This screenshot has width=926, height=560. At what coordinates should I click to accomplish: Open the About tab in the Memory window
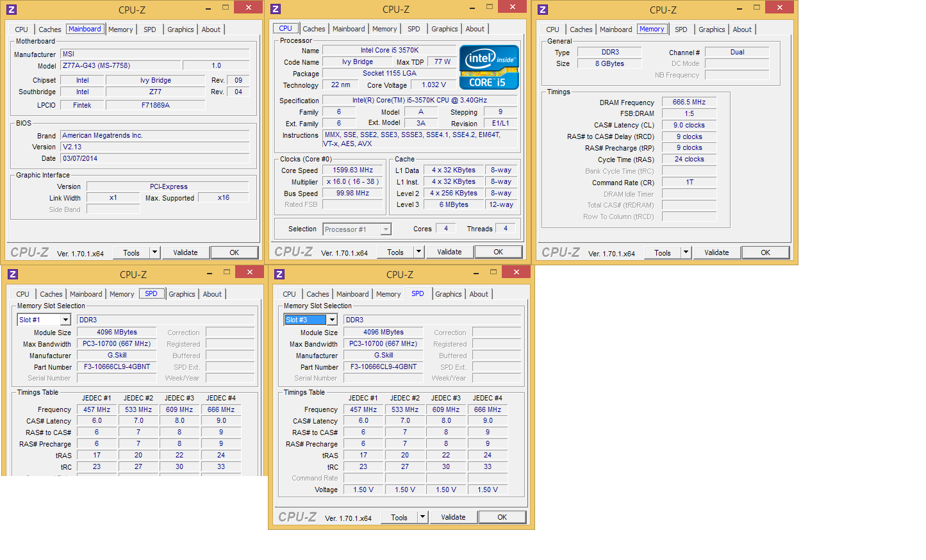742,29
